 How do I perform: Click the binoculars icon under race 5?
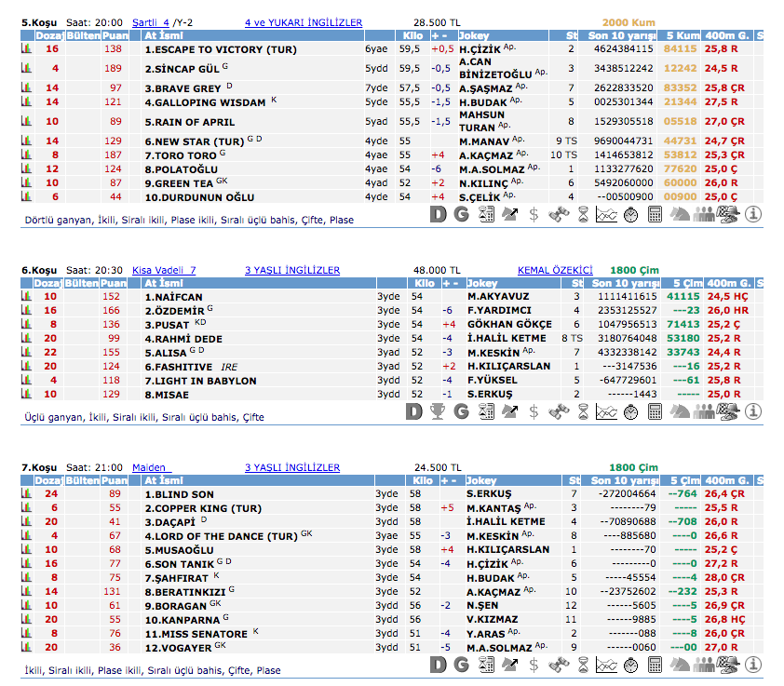[559, 214]
